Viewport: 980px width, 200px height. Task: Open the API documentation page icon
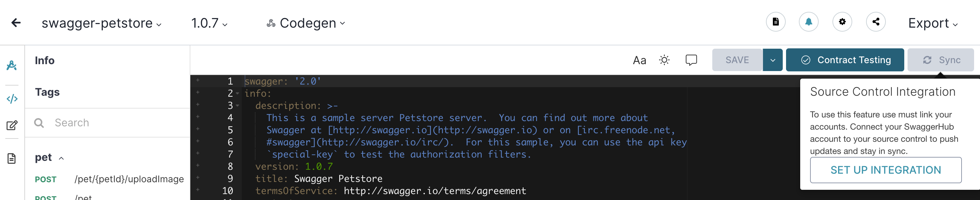(775, 22)
